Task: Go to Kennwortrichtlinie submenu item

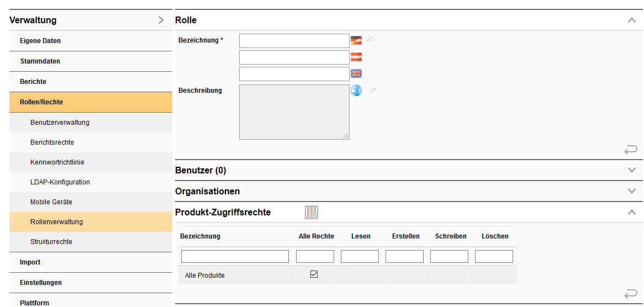Action: coord(57,162)
